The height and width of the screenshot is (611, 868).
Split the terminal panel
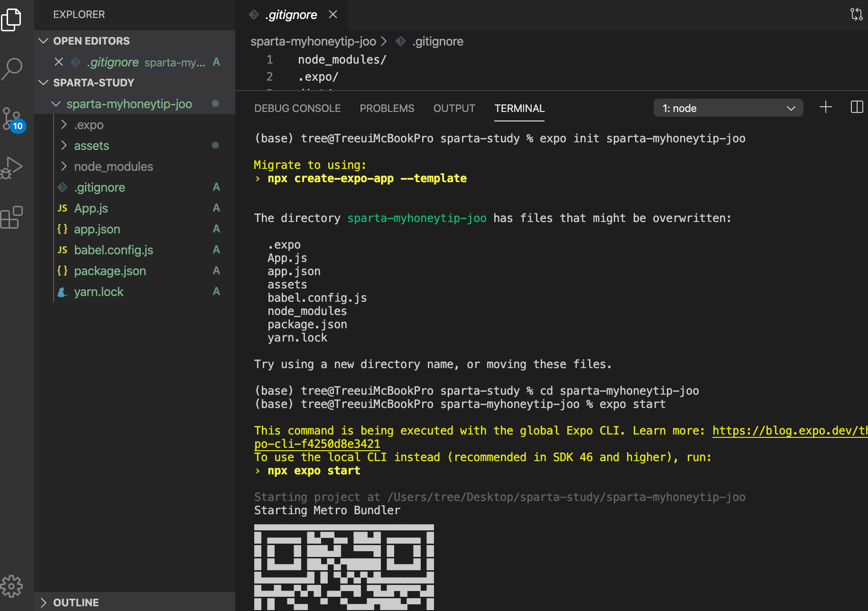857,107
